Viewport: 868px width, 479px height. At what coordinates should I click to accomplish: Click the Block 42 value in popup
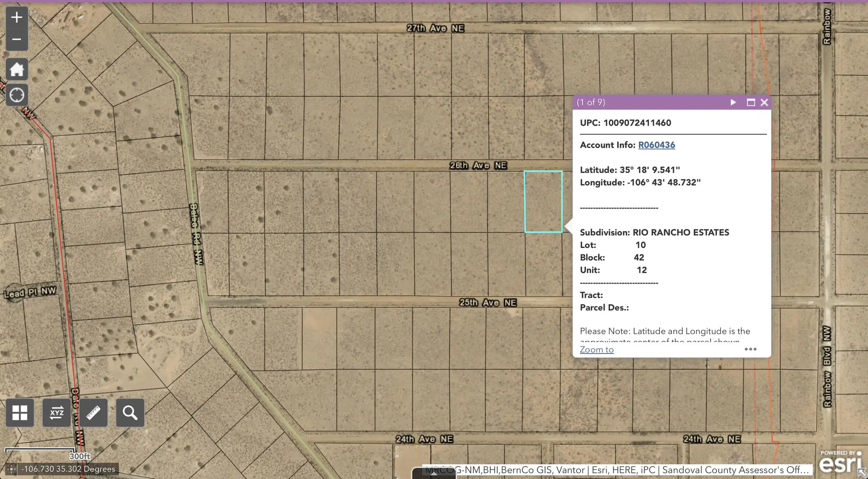(x=639, y=258)
